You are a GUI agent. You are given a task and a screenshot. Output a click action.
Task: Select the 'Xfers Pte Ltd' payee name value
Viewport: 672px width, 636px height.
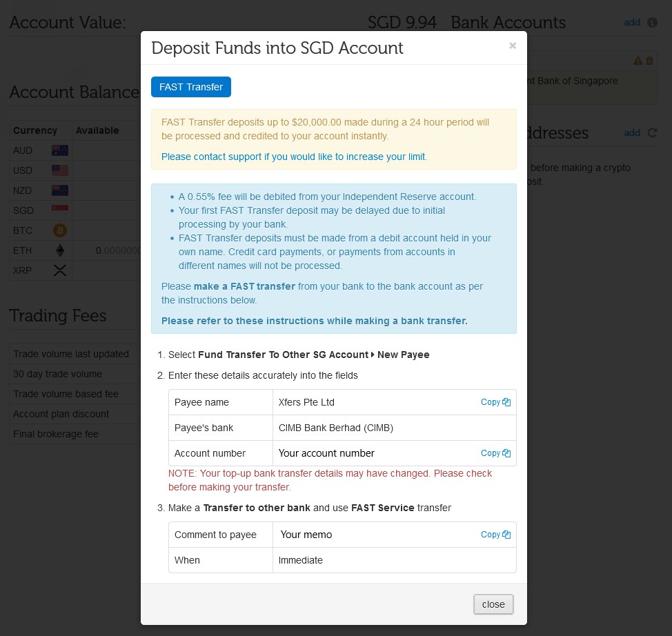(306, 402)
